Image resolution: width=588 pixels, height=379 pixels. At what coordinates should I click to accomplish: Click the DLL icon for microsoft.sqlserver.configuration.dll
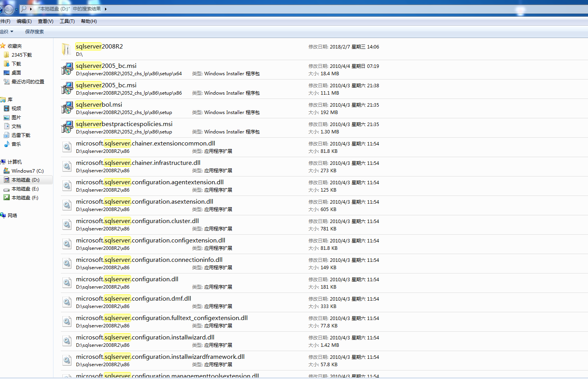coord(67,283)
